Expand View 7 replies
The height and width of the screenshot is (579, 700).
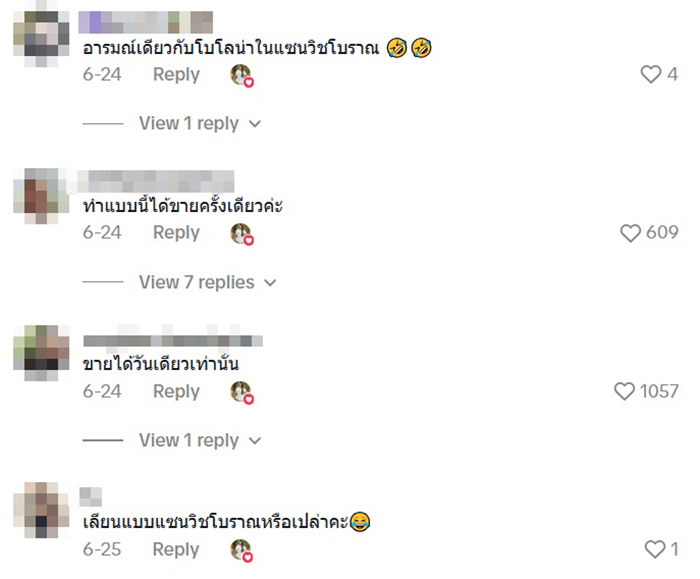click(208, 282)
